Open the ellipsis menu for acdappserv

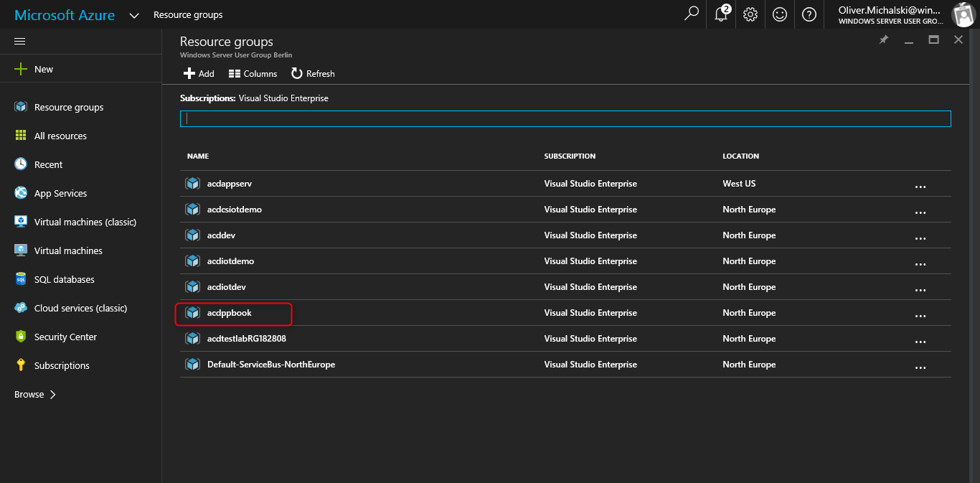[x=920, y=187]
